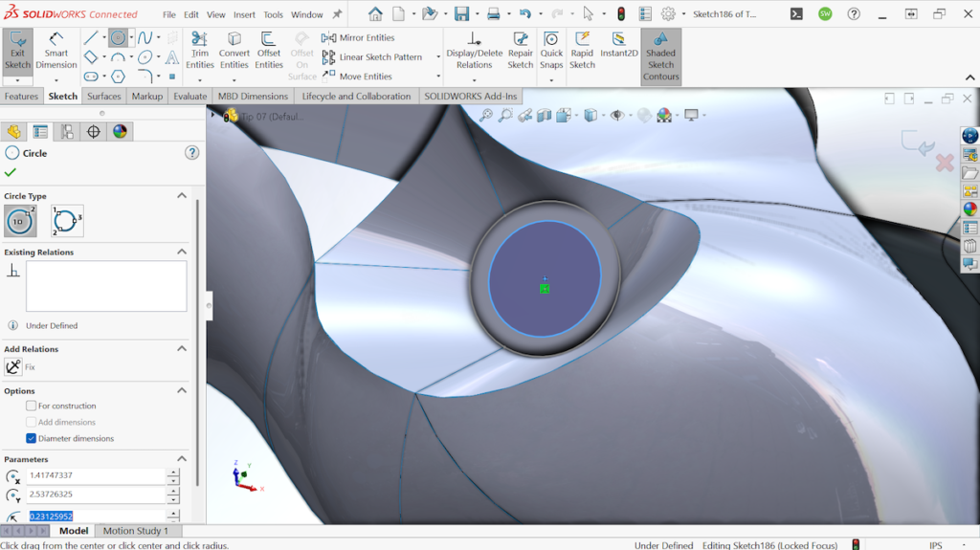Select the Spline tool

tap(145, 38)
